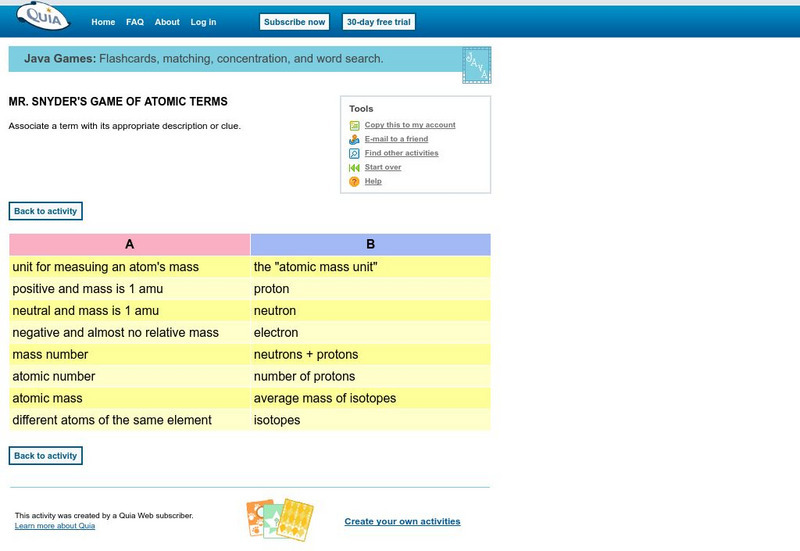This screenshot has height=551, width=800.
Task: Go to the About page
Action: [x=167, y=22]
